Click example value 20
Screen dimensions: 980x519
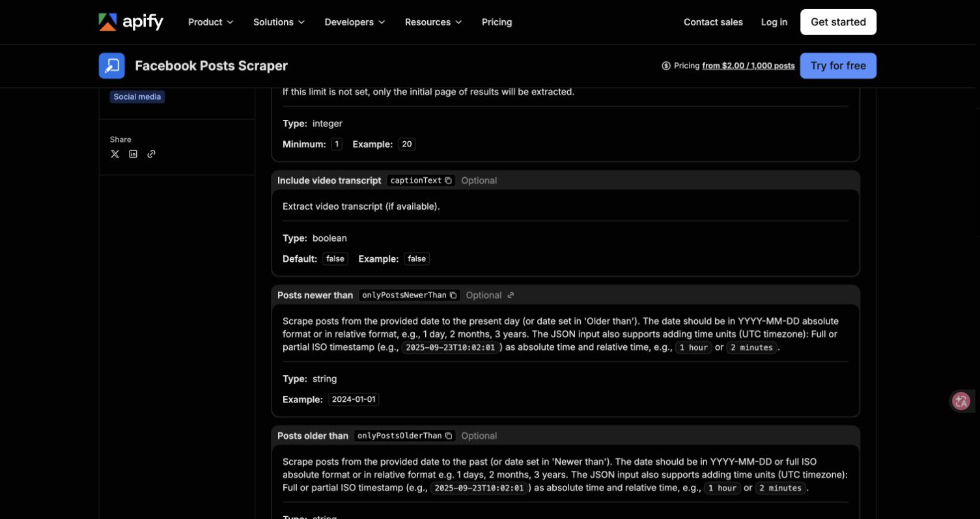coord(407,144)
